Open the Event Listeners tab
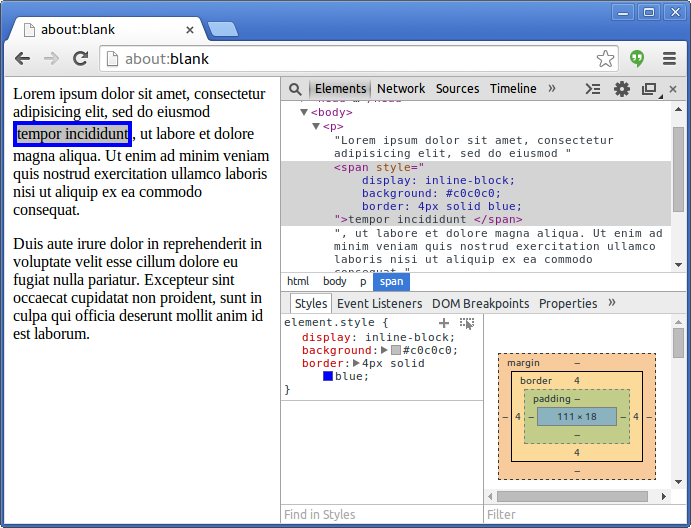This screenshot has height=528, width=691. pos(379,304)
